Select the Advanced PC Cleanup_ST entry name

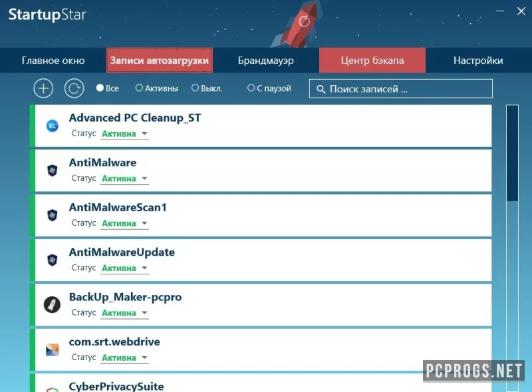point(135,118)
